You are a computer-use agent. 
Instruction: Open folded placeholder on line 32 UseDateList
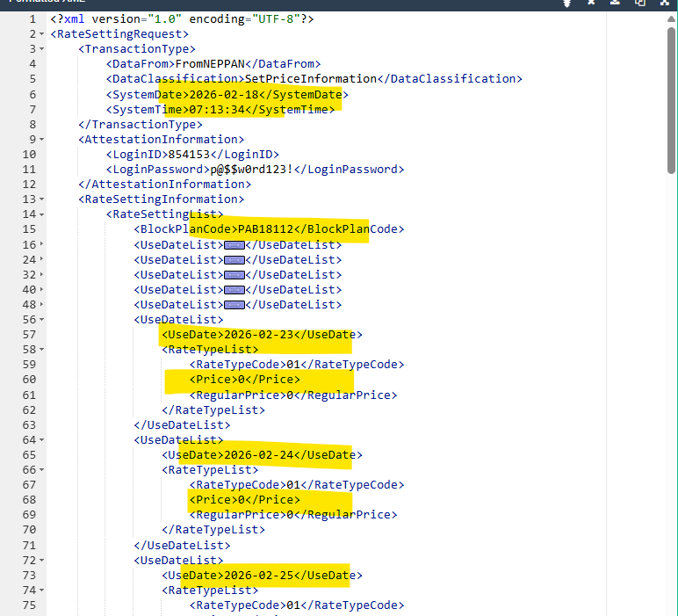click(x=234, y=275)
